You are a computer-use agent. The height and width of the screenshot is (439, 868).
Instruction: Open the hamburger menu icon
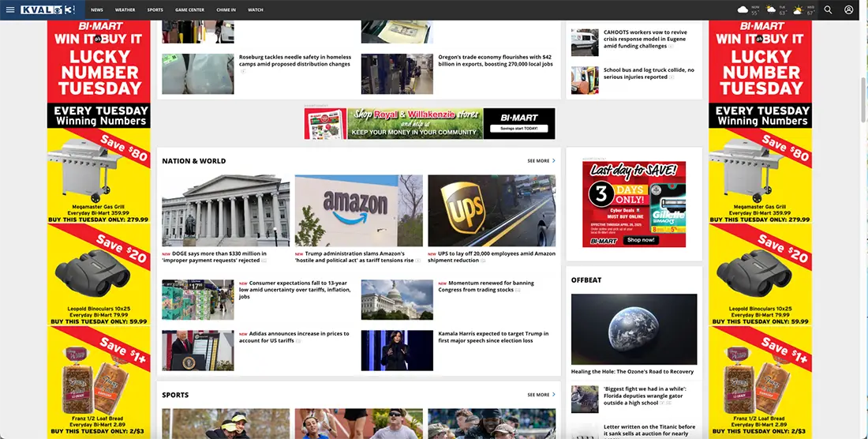click(10, 10)
